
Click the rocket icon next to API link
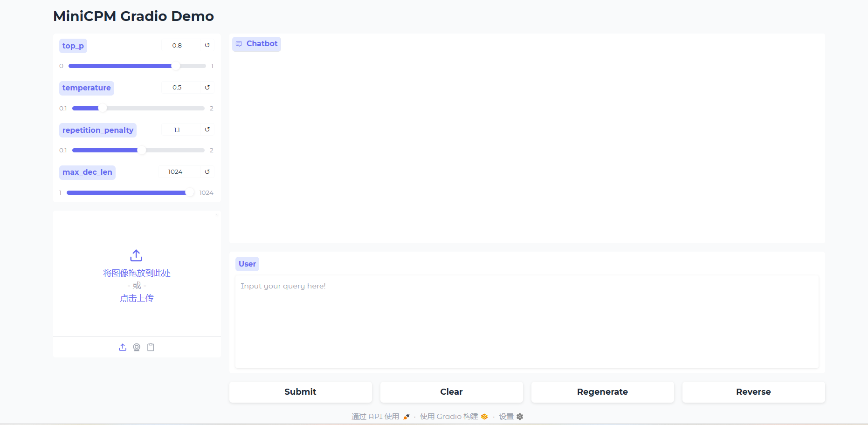coord(406,417)
